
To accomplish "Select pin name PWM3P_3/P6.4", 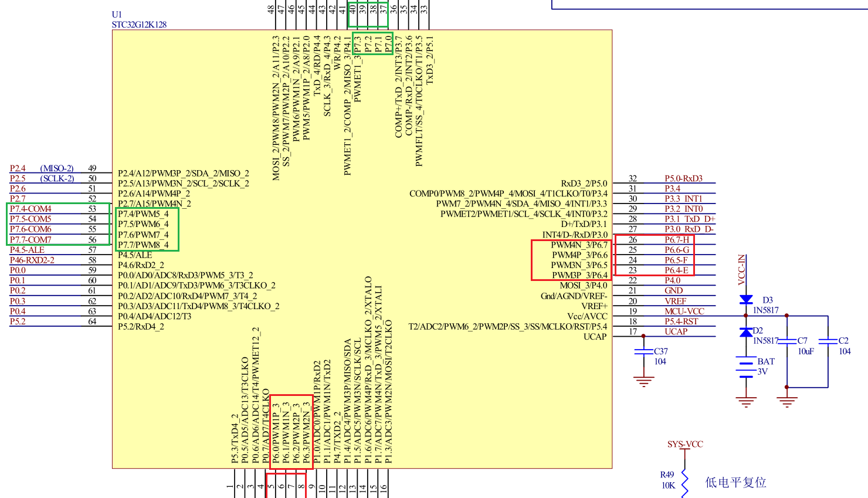I will pyautogui.click(x=579, y=275).
